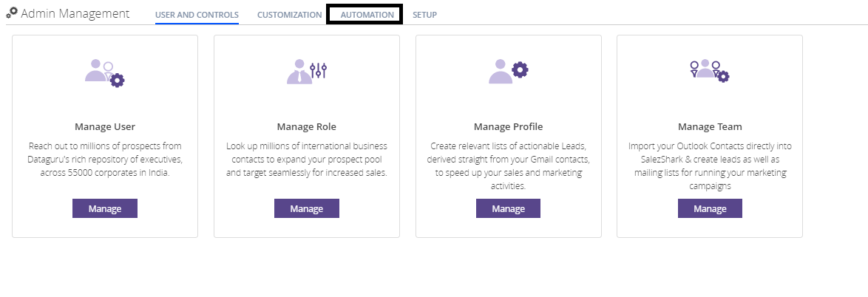Click the Manage User icon
868x297 pixels.
[104, 72]
